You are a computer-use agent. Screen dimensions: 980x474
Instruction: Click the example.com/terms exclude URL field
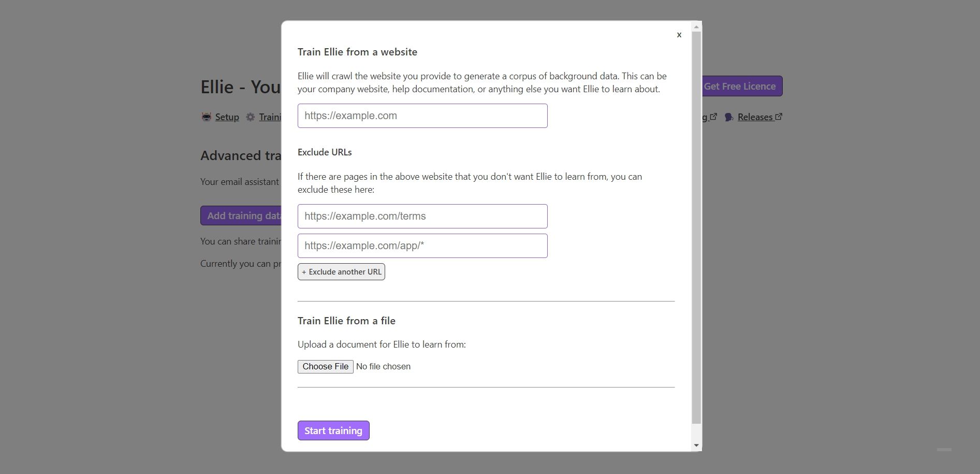click(x=422, y=216)
